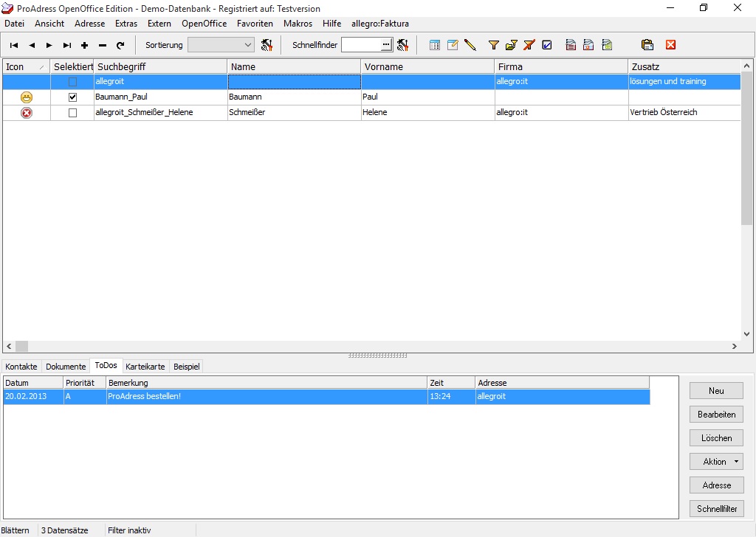Click the Schnellfinder ellipsis button

coord(386,45)
